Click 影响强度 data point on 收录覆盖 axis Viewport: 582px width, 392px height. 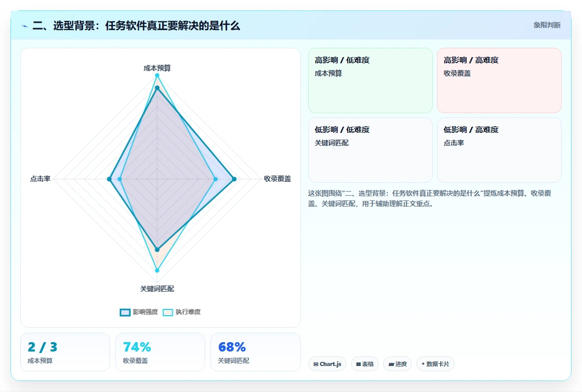(234, 179)
